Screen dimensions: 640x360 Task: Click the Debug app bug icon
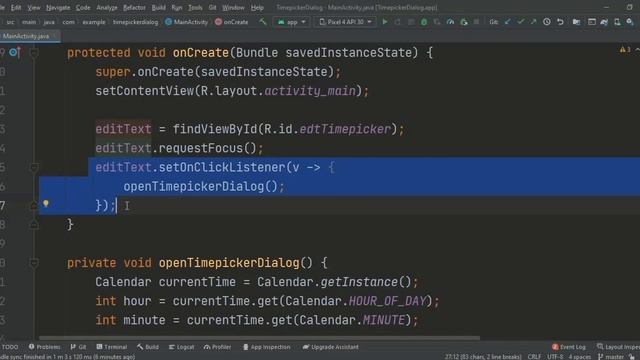(424, 22)
